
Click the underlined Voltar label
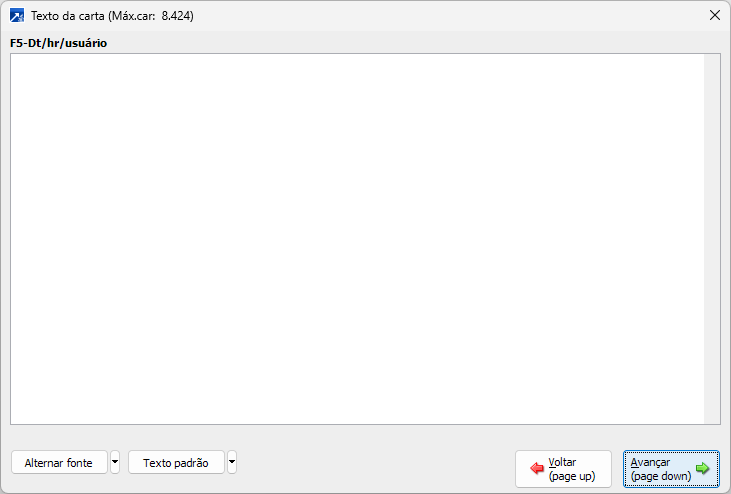562,462
